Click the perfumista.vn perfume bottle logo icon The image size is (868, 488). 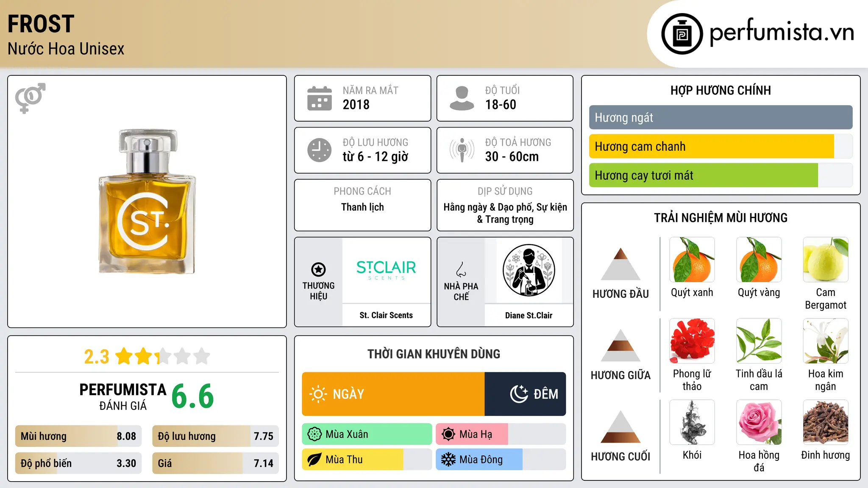click(682, 34)
